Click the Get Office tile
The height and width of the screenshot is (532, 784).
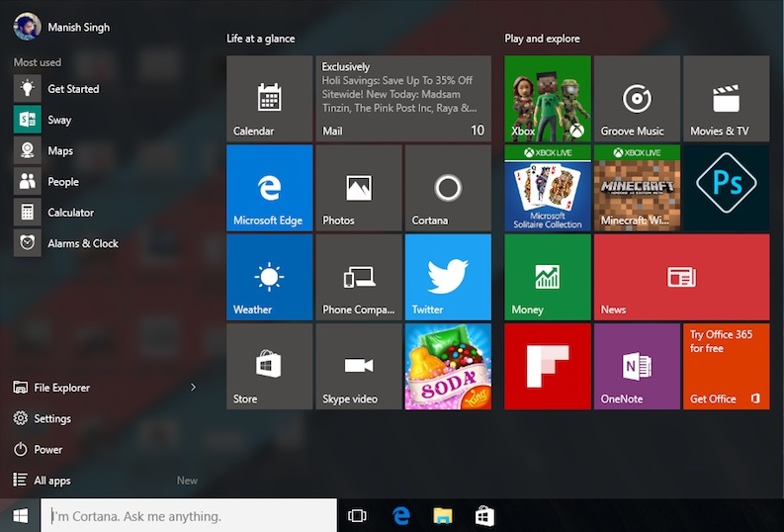727,367
